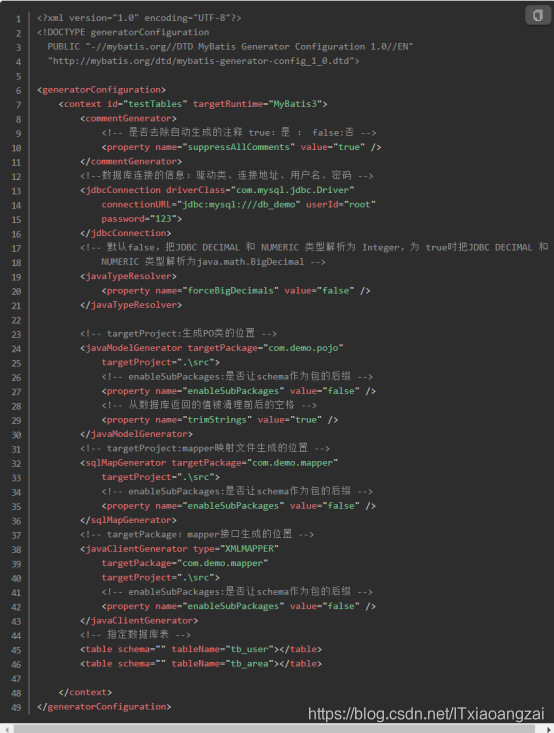Viewport: 554px width, 733px height.
Task: Click the 'XMLMAPPER' type value
Action: point(249,549)
